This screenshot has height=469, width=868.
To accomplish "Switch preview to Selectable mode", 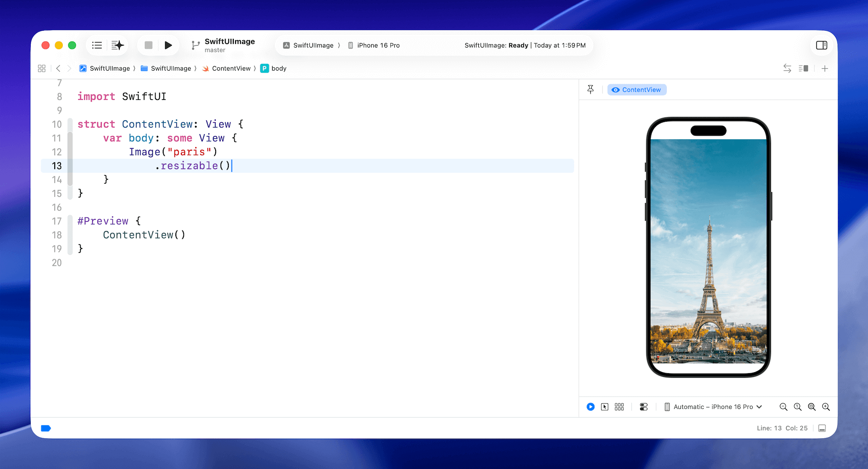I will pos(605,407).
